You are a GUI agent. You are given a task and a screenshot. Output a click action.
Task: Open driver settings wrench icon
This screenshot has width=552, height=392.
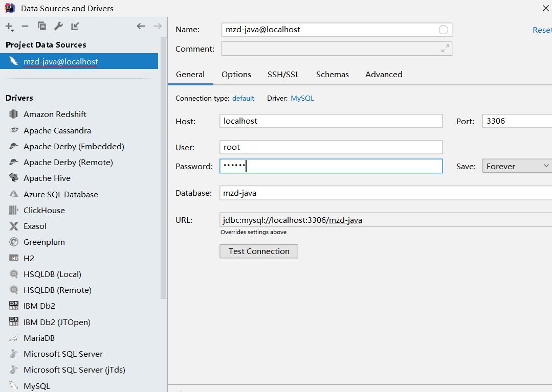pyautogui.click(x=58, y=26)
